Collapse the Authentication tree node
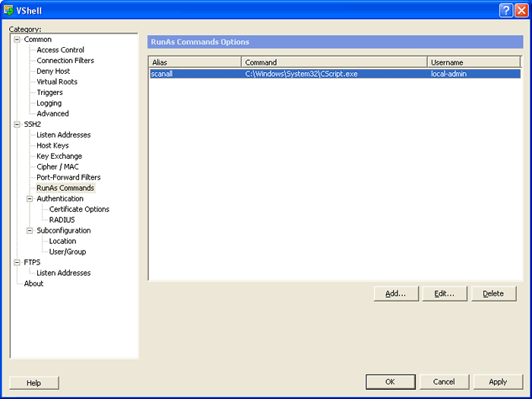The height and width of the screenshot is (399, 532). [30, 199]
